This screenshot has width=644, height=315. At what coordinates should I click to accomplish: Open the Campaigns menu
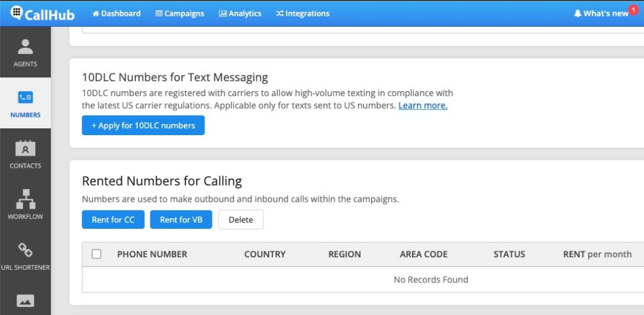tap(180, 14)
